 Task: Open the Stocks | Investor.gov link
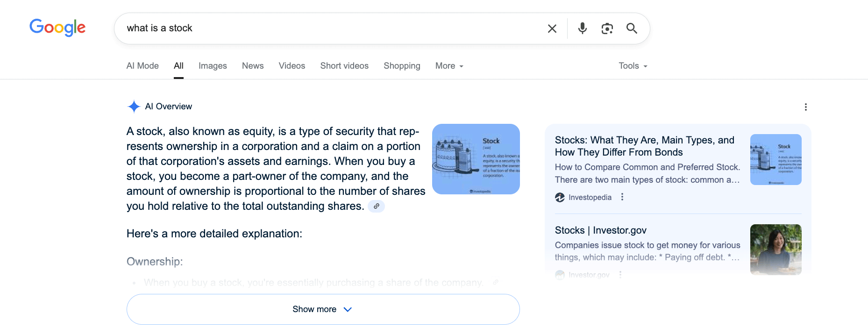click(x=600, y=230)
